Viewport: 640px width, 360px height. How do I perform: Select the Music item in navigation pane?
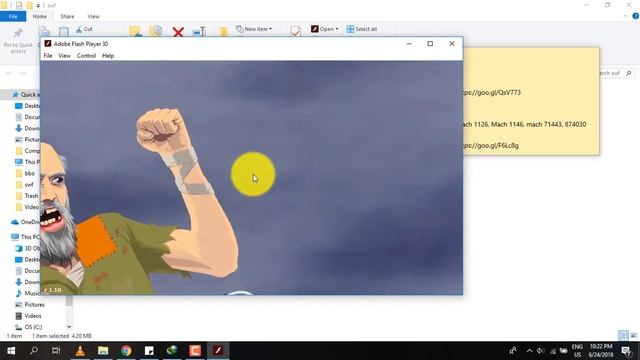point(28,293)
